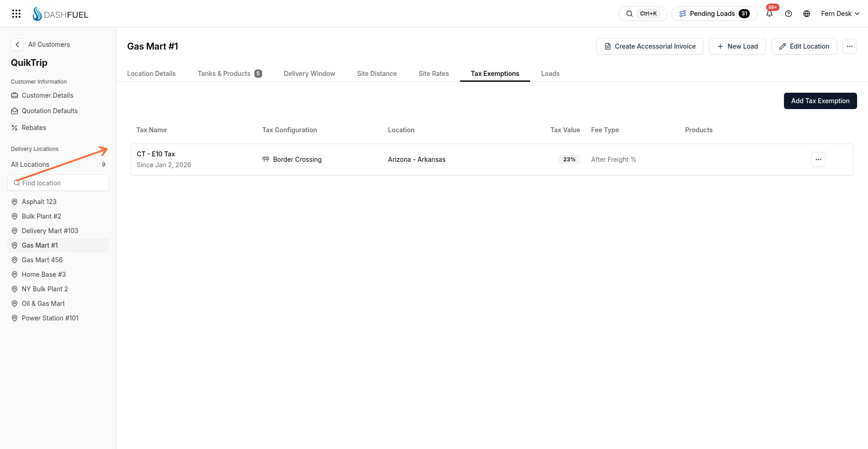This screenshot has height=449, width=868.
Task: Switch to the Tanks & Products tab
Action: [230, 74]
